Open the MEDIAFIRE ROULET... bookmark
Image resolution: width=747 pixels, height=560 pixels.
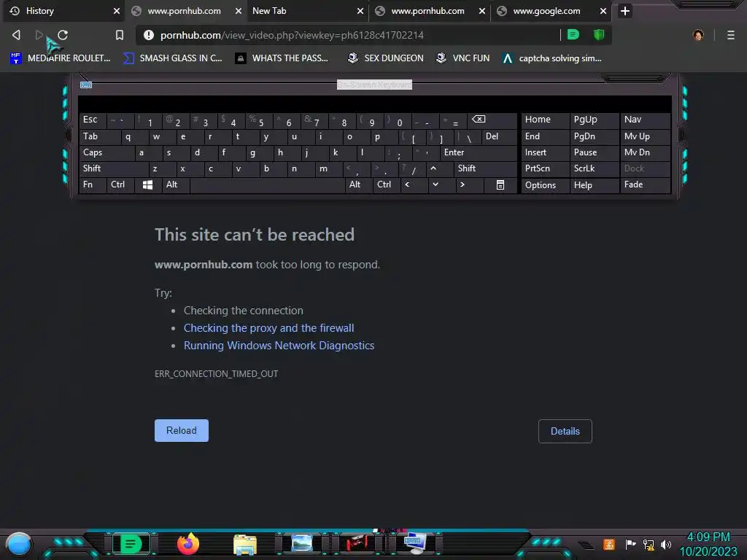point(61,58)
